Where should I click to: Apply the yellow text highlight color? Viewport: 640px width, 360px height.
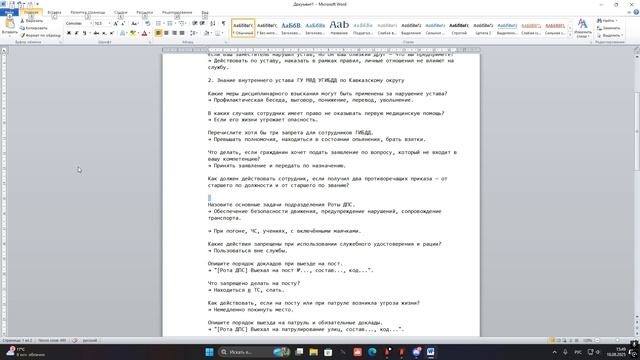coord(132,33)
